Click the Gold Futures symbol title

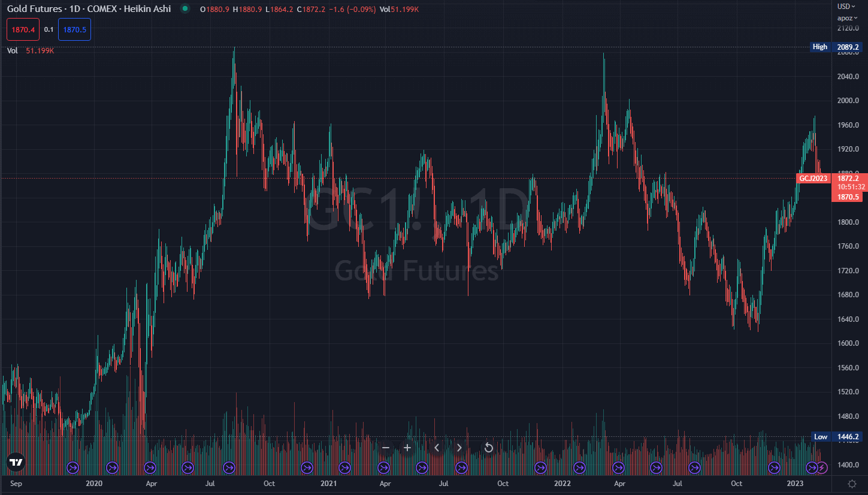(x=89, y=9)
